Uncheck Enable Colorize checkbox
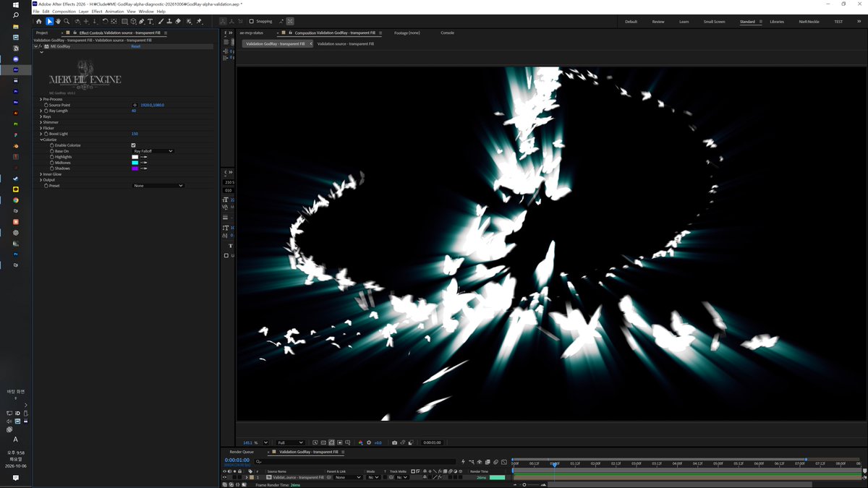This screenshot has width=868, height=488. (134, 145)
